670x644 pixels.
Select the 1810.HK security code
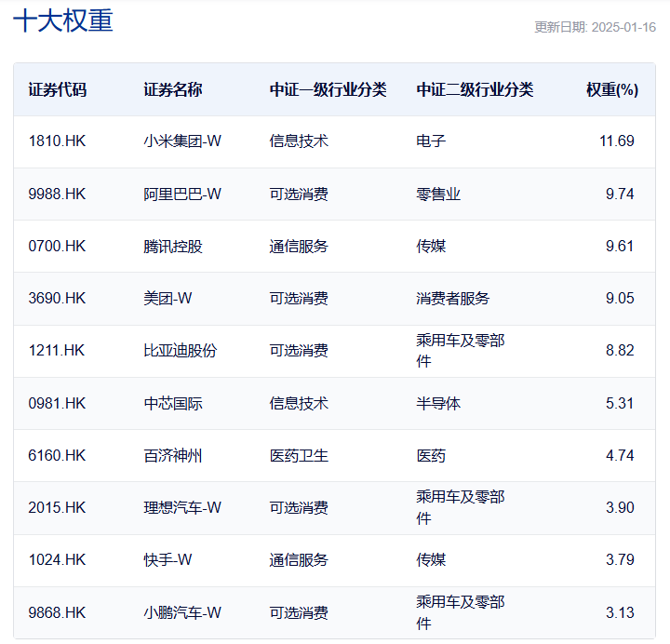[x=57, y=141]
